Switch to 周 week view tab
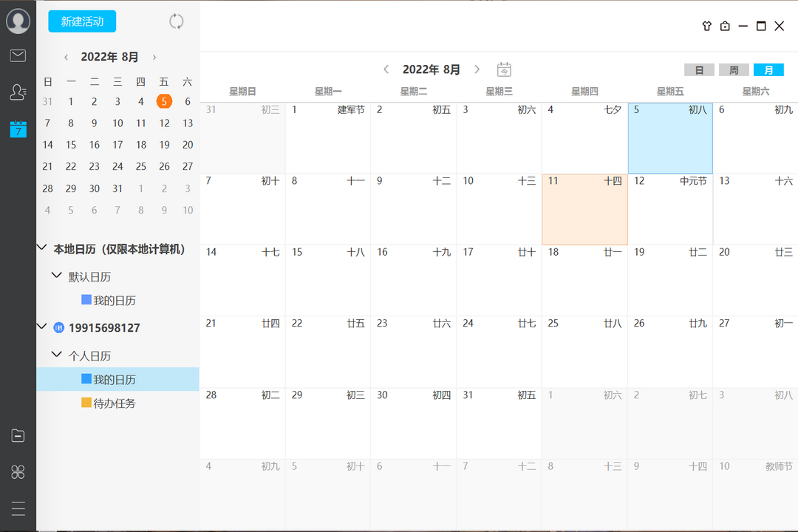The image size is (798, 532). tap(733, 69)
